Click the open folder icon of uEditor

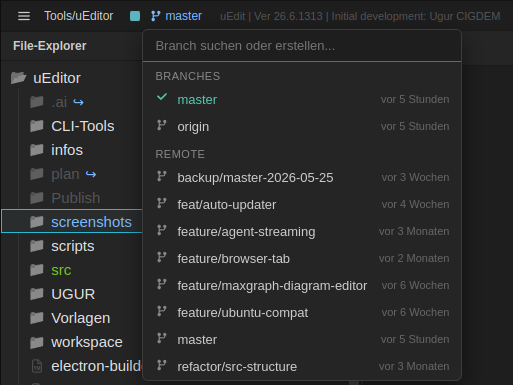click(18, 78)
